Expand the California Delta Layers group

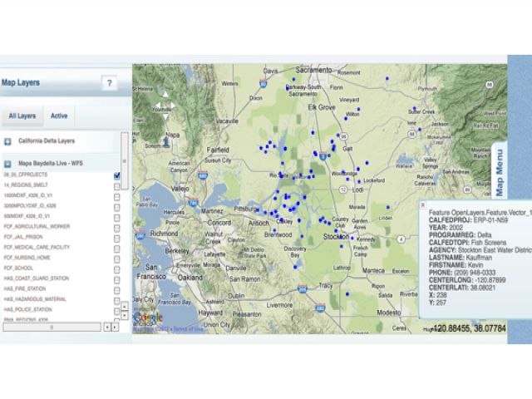pyautogui.click(x=7, y=141)
